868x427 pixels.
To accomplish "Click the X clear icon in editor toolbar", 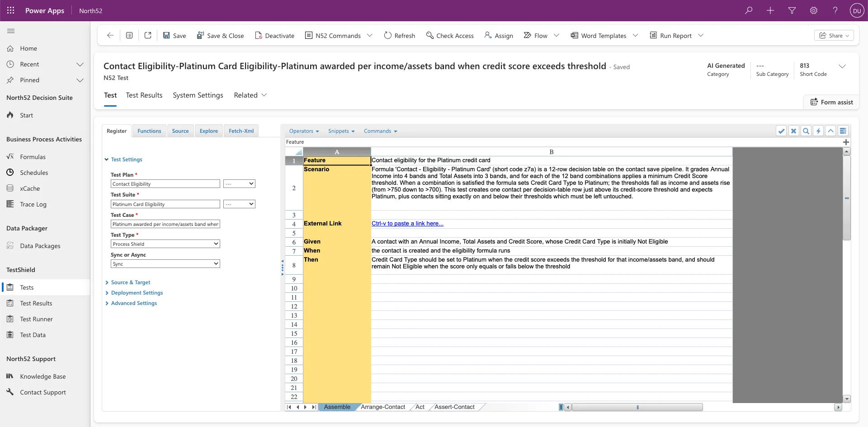I will (x=793, y=131).
